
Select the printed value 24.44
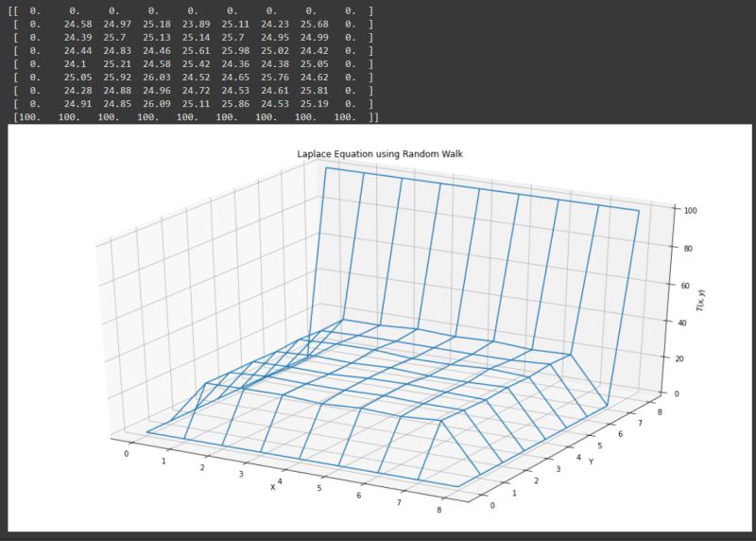[x=77, y=51]
